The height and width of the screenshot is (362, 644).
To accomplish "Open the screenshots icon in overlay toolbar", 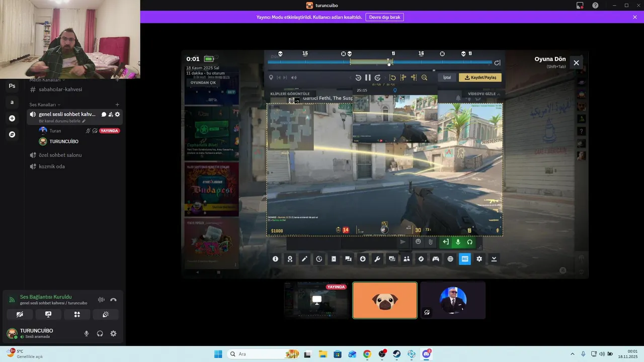I will [392, 259].
